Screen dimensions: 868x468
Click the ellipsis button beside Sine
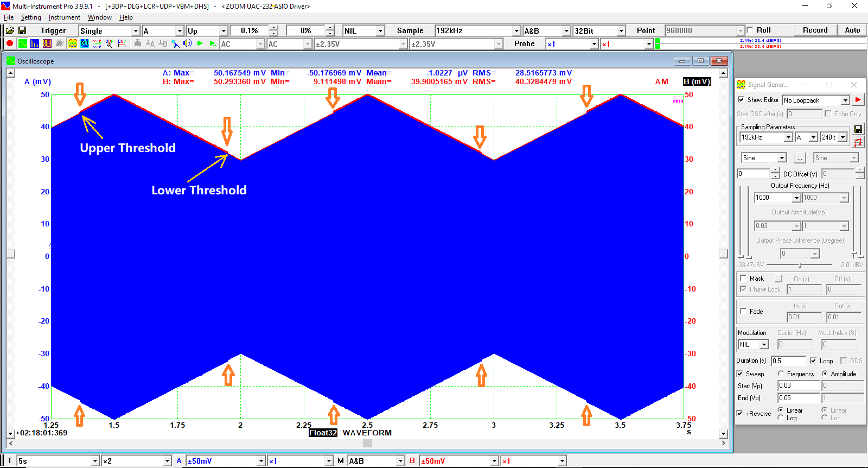pos(800,158)
